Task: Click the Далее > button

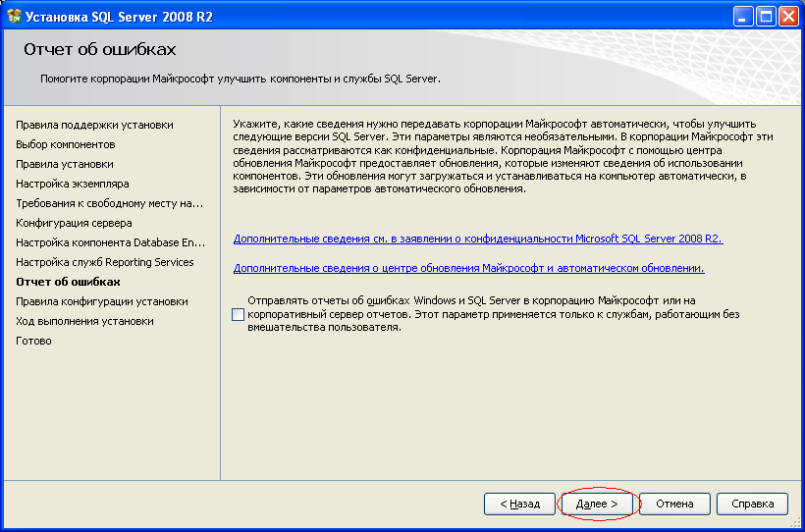Action: [x=597, y=504]
